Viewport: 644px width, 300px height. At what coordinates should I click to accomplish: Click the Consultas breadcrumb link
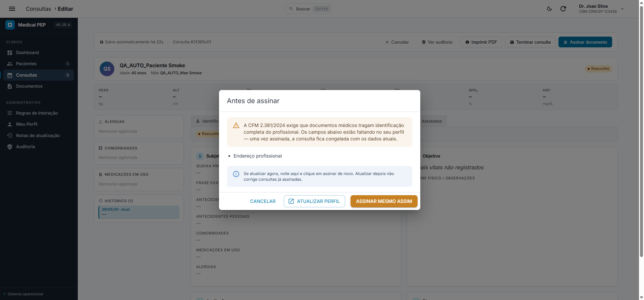pyautogui.click(x=38, y=9)
